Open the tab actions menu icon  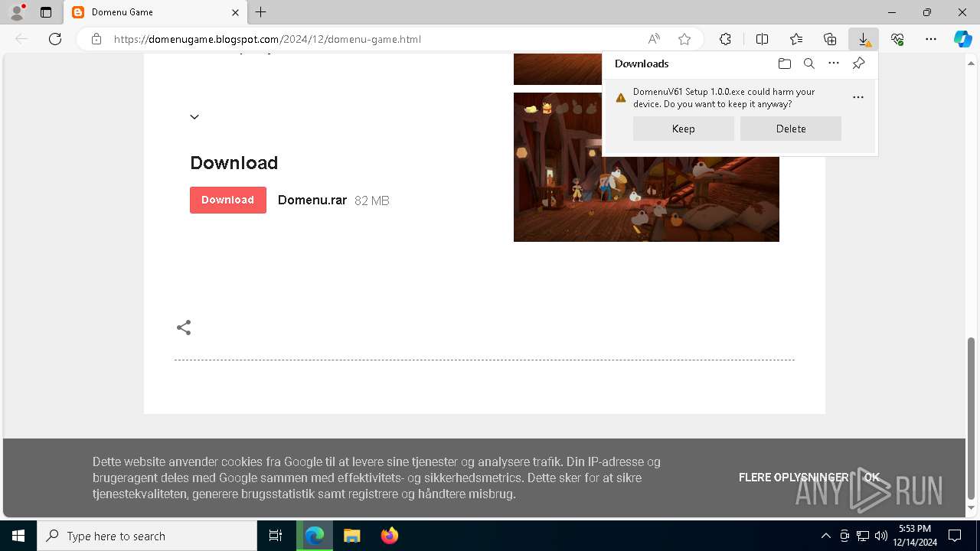[46, 12]
